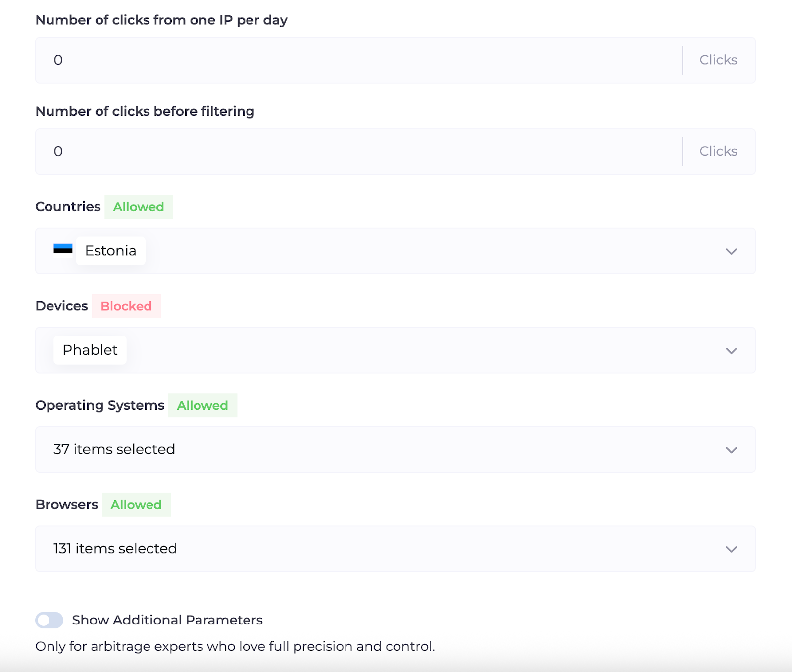Image resolution: width=792 pixels, height=672 pixels.
Task: Toggle the Browsers Allowed badge
Action: click(x=136, y=505)
